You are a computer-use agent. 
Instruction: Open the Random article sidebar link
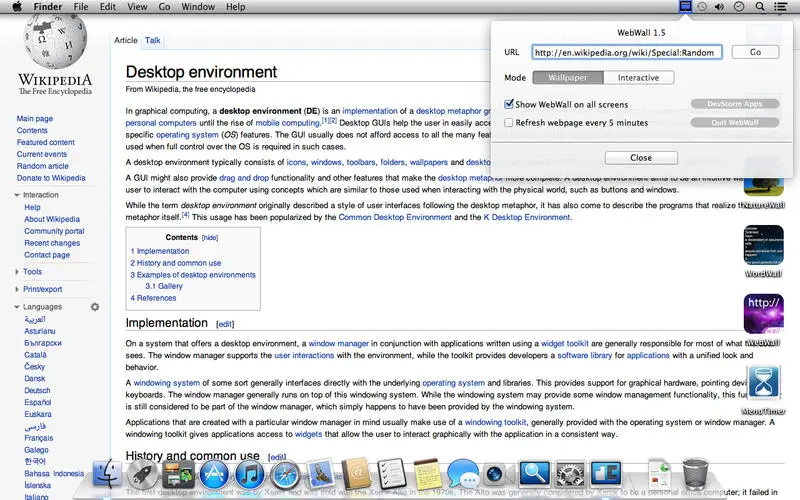[42, 166]
